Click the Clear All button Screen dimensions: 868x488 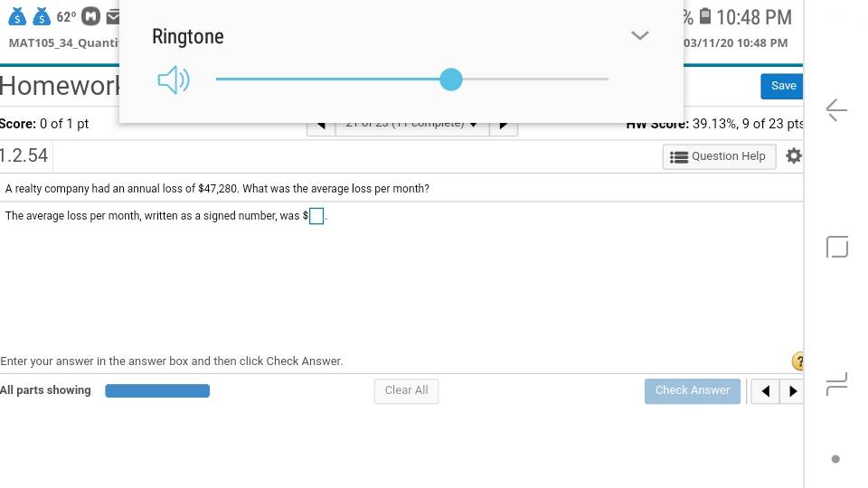pyautogui.click(x=406, y=391)
